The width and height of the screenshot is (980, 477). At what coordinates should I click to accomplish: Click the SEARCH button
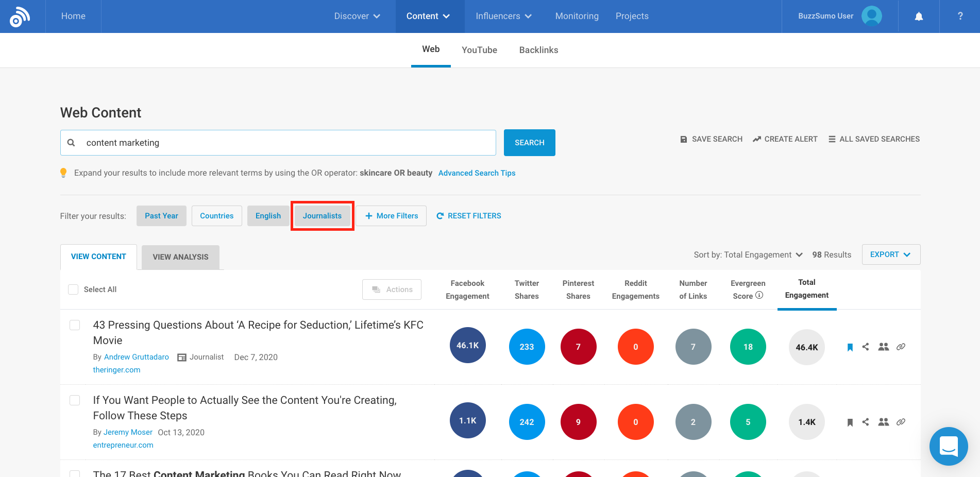[529, 143]
